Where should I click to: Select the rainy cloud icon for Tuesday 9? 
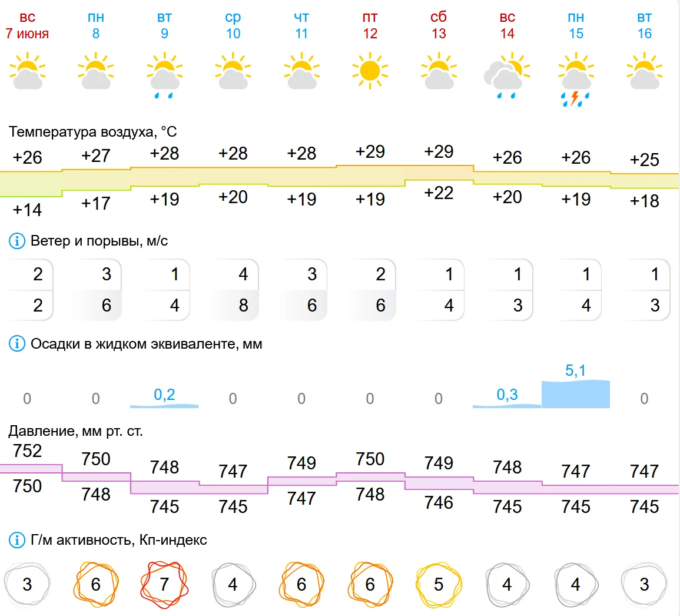point(164,75)
